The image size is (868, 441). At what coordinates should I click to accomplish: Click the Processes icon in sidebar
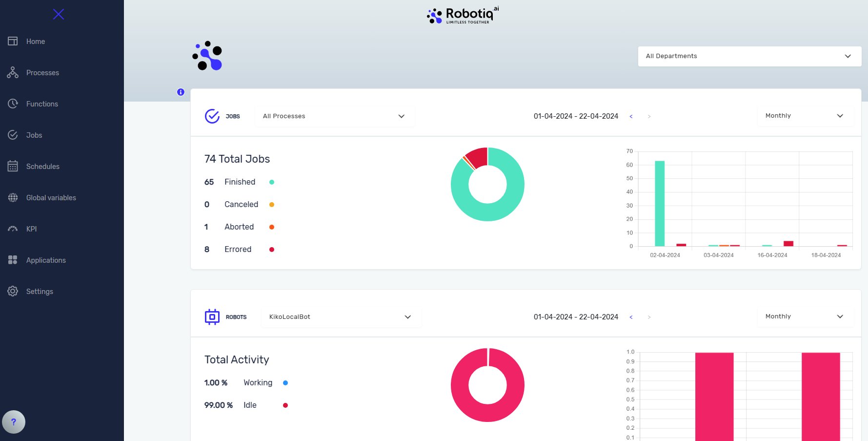click(x=13, y=72)
